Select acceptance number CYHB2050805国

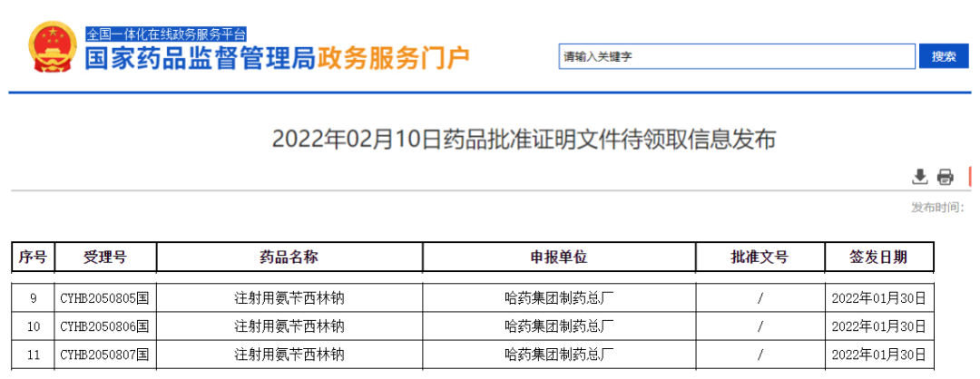104,298
